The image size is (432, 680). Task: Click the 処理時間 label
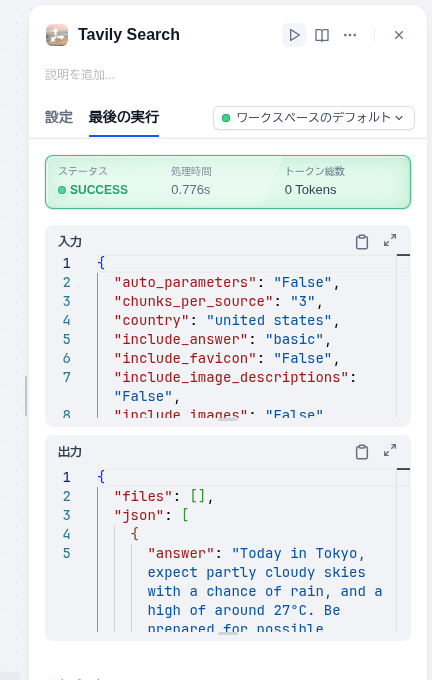(x=191, y=171)
